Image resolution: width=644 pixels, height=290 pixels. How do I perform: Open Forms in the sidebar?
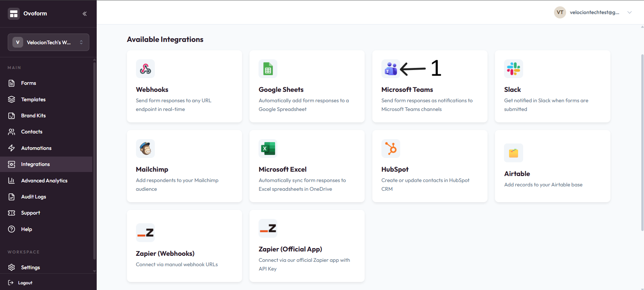[29, 83]
